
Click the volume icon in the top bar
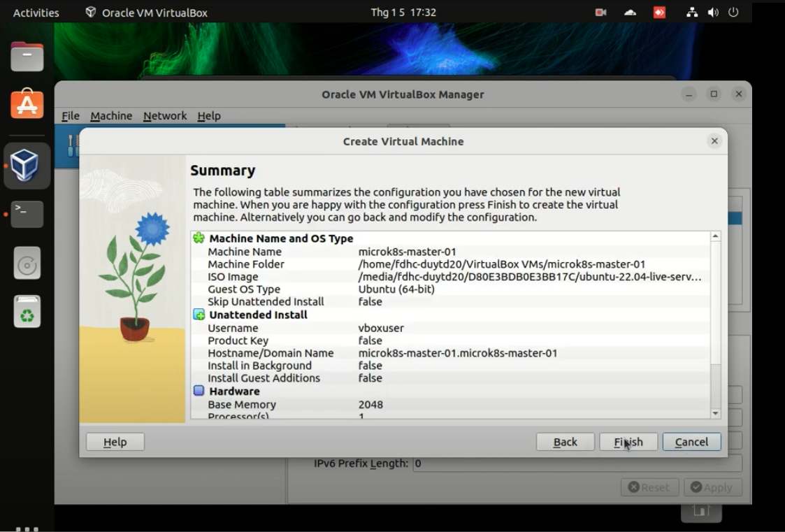coord(712,12)
